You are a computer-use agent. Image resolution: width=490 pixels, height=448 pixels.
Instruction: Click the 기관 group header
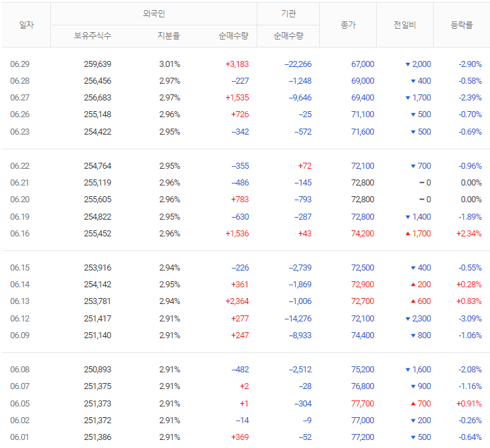[x=288, y=13]
